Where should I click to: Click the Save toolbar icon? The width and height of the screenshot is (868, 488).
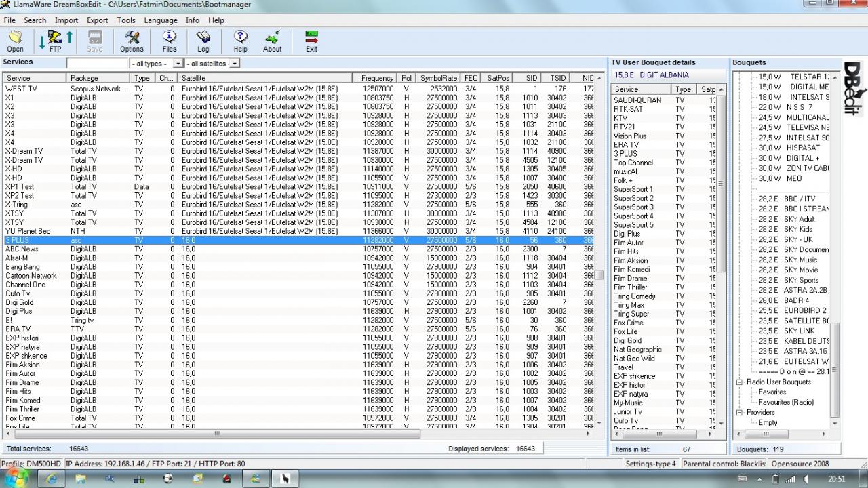pos(95,41)
